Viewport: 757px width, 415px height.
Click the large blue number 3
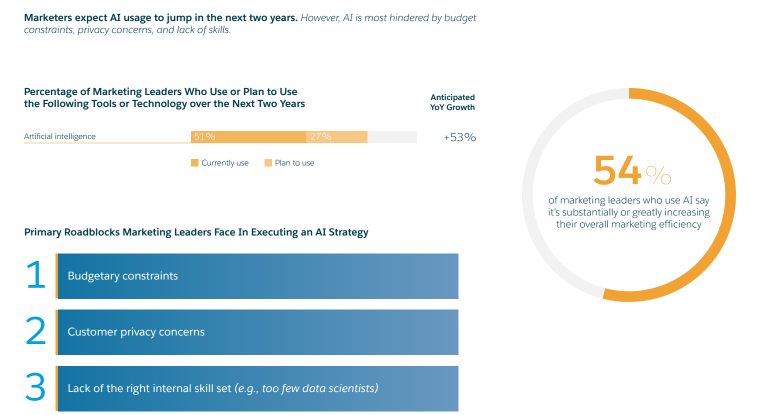coord(36,388)
